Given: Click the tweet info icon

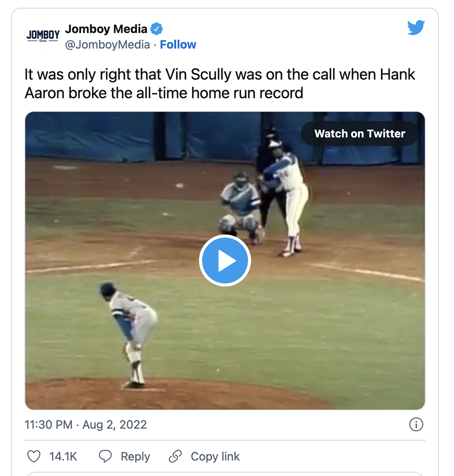Looking at the screenshot, I should pyautogui.click(x=416, y=425).
